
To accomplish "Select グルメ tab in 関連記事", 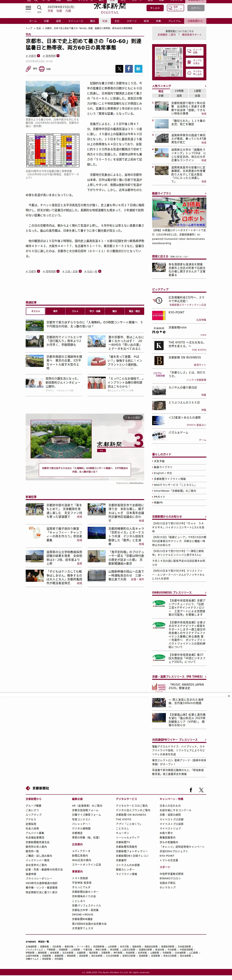I will [x=75, y=311].
